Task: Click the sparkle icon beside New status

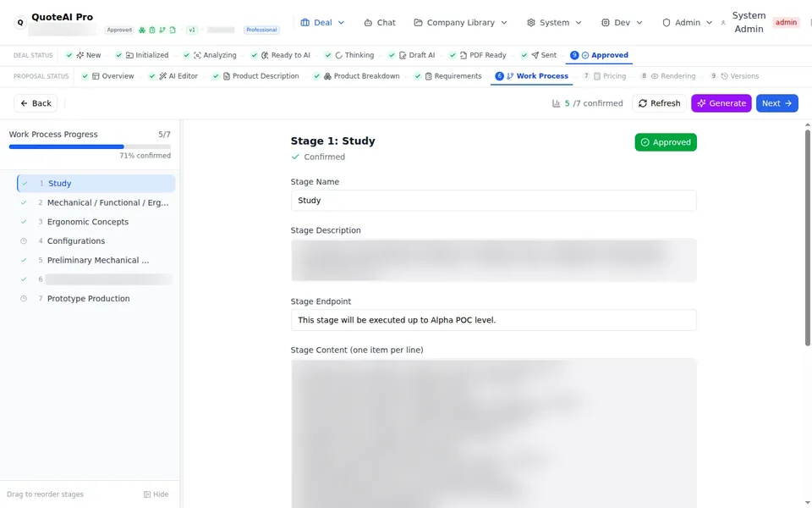Action: (x=80, y=55)
